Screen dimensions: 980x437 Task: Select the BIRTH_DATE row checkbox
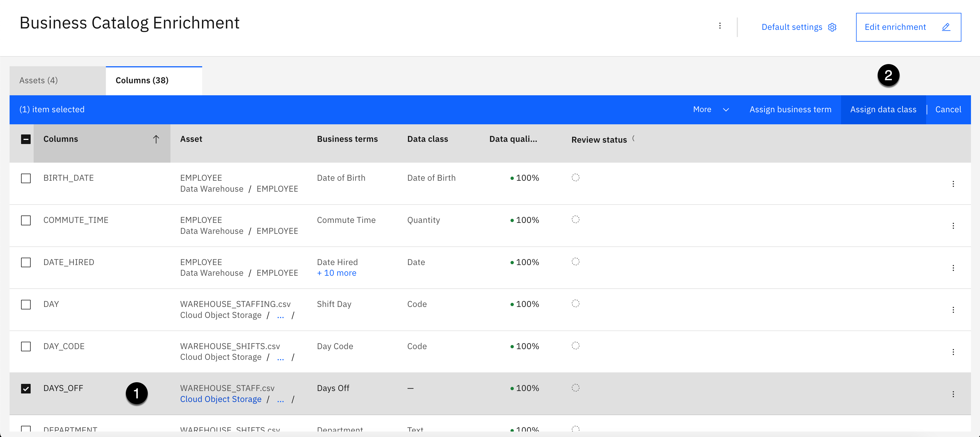26,178
